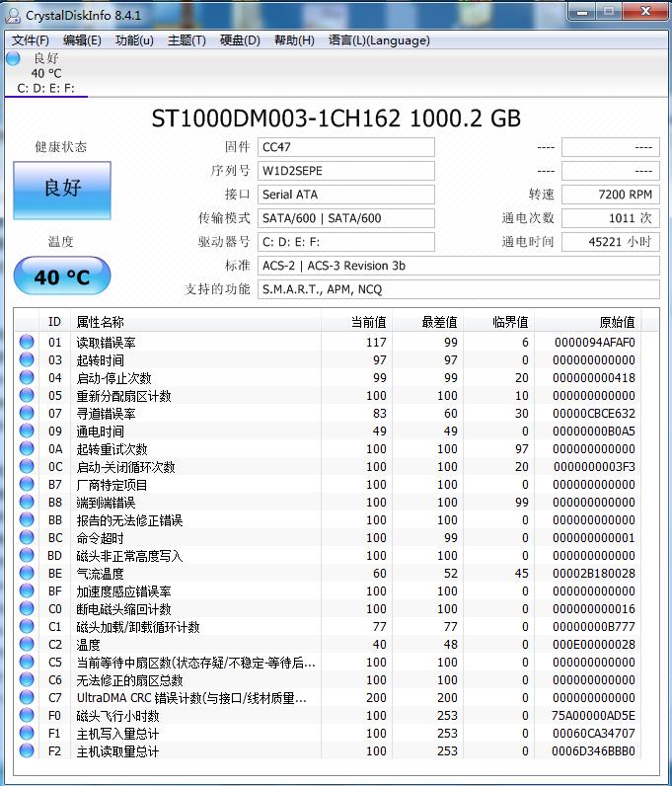Click status orb for F1 主机写入量总计

27,733
